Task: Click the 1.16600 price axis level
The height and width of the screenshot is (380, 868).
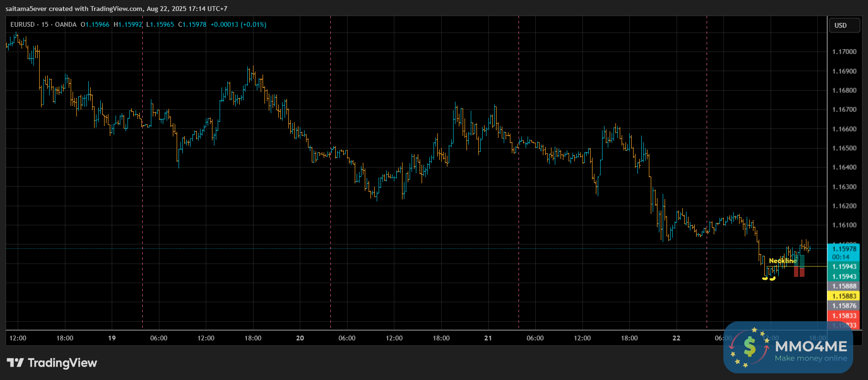Action: tap(845, 129)
